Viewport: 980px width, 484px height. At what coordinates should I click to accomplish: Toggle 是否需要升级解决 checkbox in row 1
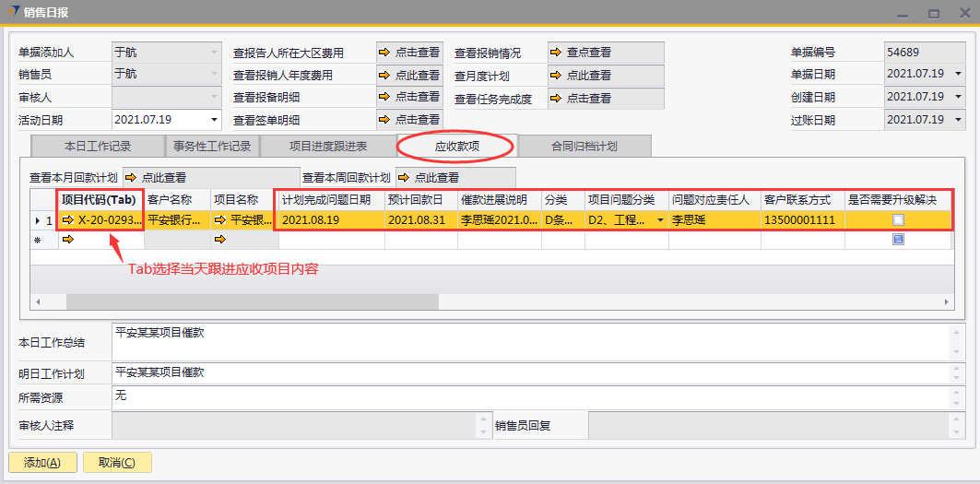pyautogui.click(x=898, y=220)
